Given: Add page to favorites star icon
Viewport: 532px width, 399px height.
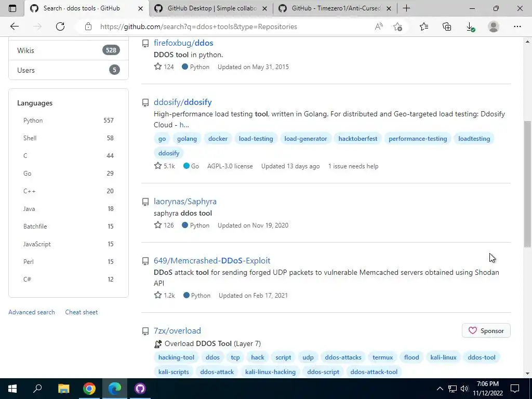Looking at the screenshot, I should tap(397, 26).
